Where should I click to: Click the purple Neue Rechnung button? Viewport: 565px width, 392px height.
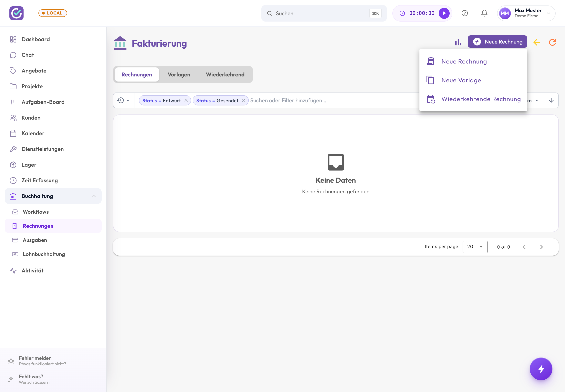(x=497, y=42)
